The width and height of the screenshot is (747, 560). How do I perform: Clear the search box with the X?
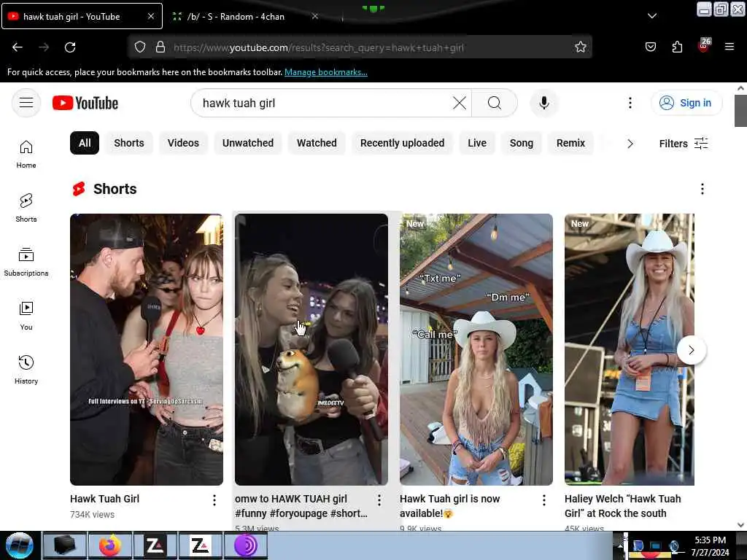click(460, 103)
